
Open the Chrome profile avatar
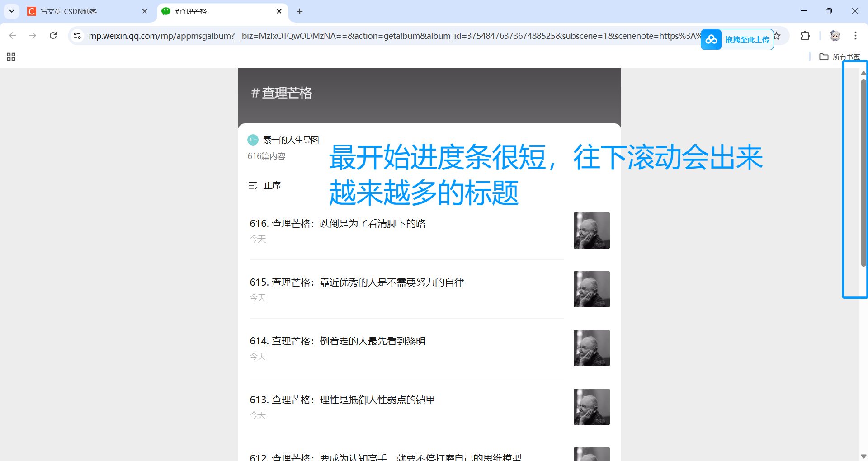[835, 36]
